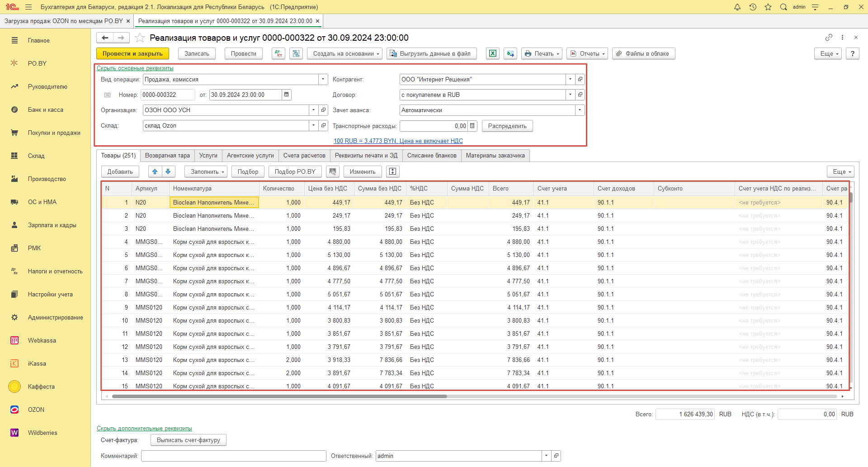Image resolution: width=868 pixels, height=467 pixels.
Task: Open OZON section in sidebar
Action: 36,410
